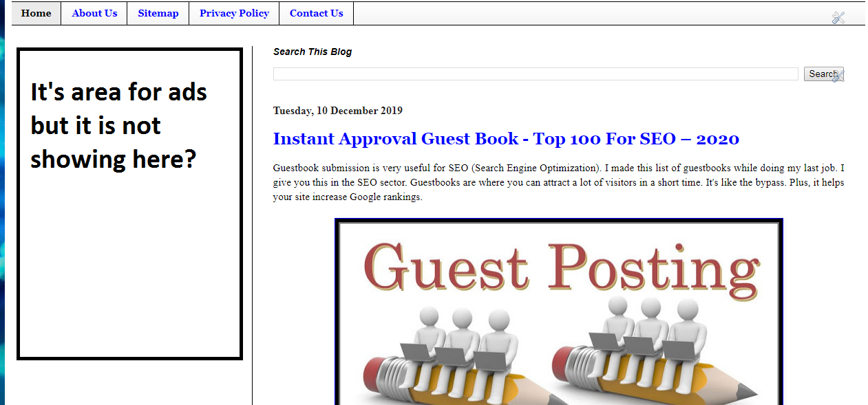The image size is (868, 405).
Task: Select the Tuesday, 10 December 2019 date link
Action: click(x=337, y=110)
